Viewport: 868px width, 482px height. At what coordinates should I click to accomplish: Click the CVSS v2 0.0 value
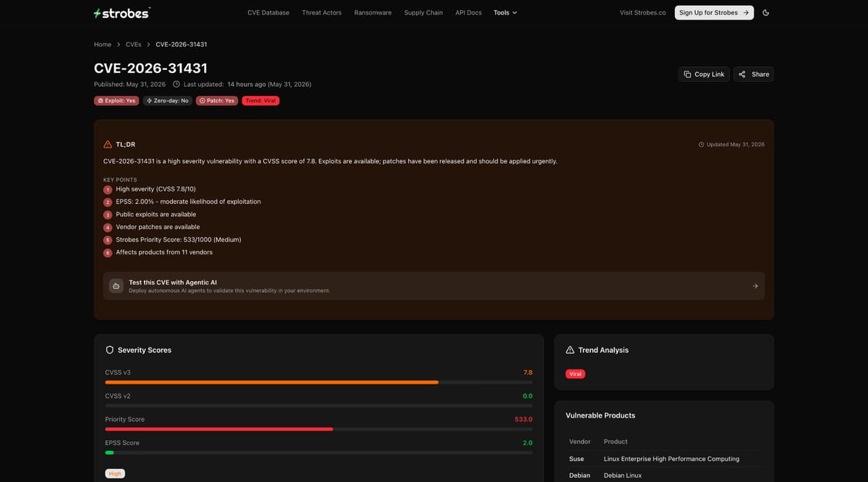528,396
